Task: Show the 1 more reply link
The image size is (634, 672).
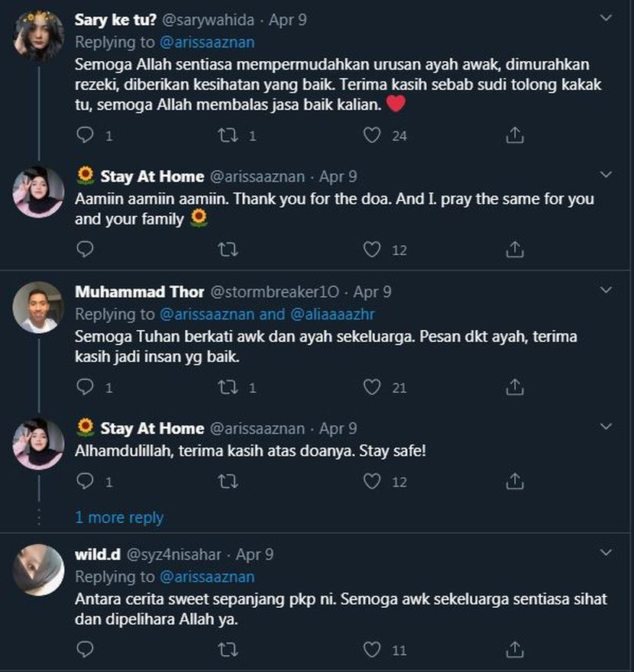Action: click(x=119, y=517)
